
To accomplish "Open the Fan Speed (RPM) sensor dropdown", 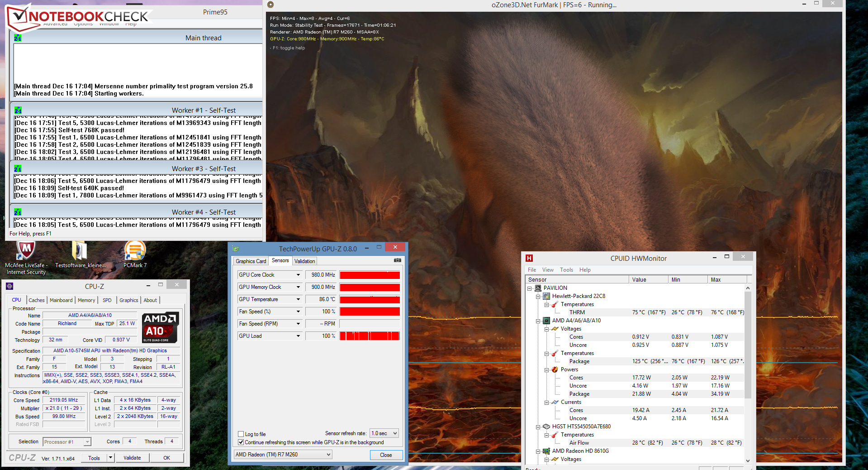I will 298,324.
